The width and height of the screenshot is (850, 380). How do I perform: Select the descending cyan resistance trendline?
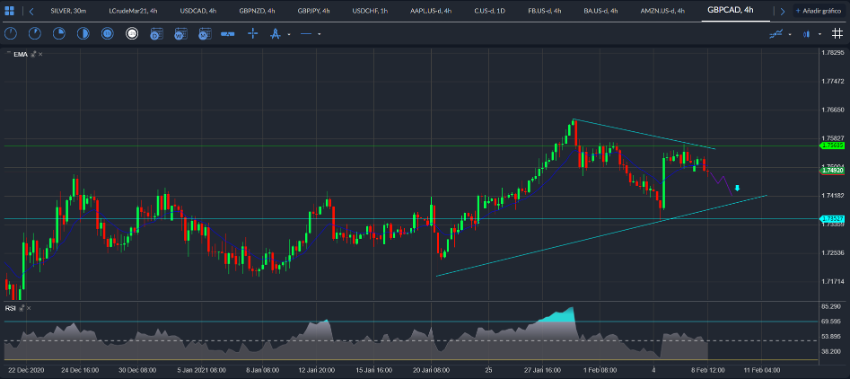pos(644,134)
